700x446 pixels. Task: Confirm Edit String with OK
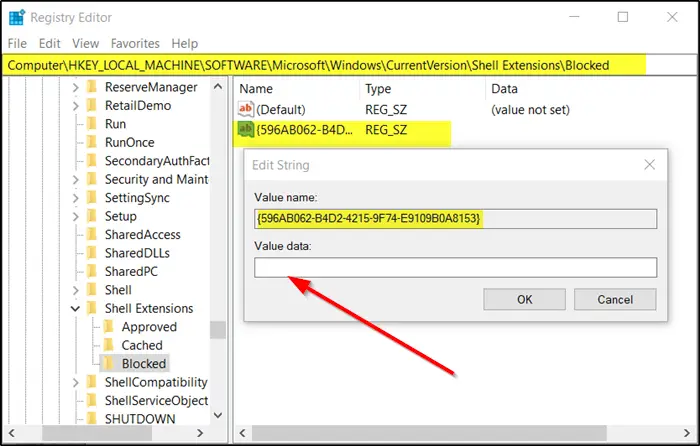click(x=525, y=299)
